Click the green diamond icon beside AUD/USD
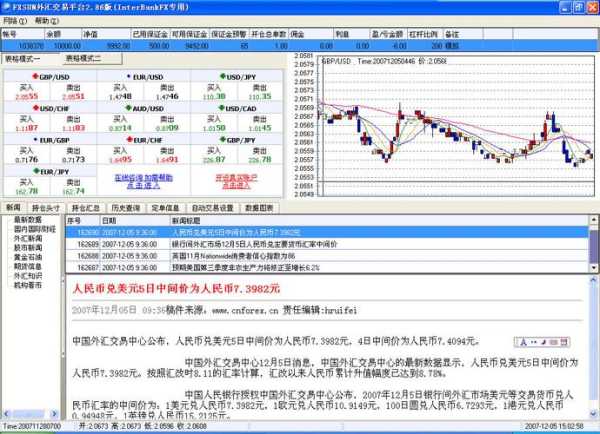Screen dimensions: 600x434 click(129, 108)
